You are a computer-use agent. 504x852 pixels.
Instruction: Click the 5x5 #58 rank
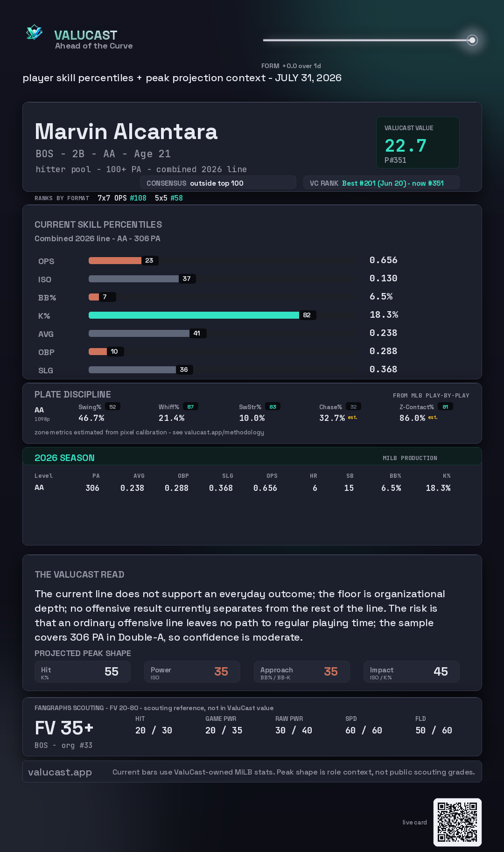[x=169, y=198]
